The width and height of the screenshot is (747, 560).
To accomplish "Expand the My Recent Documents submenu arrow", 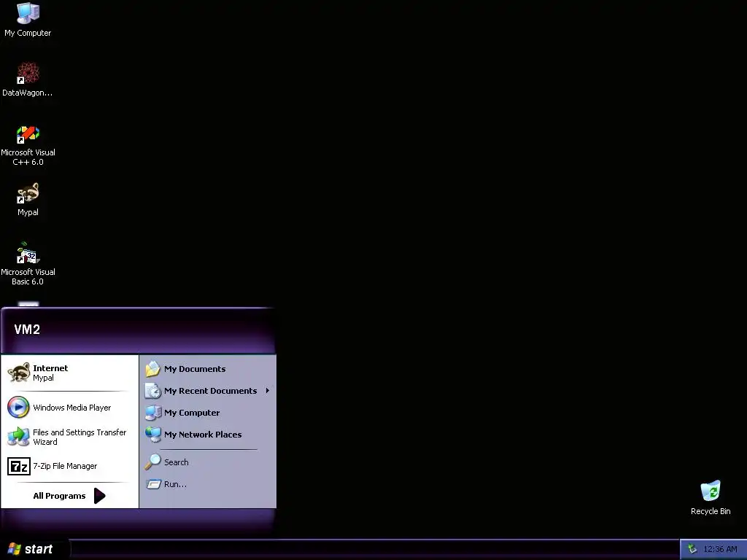I will [267, 391].
